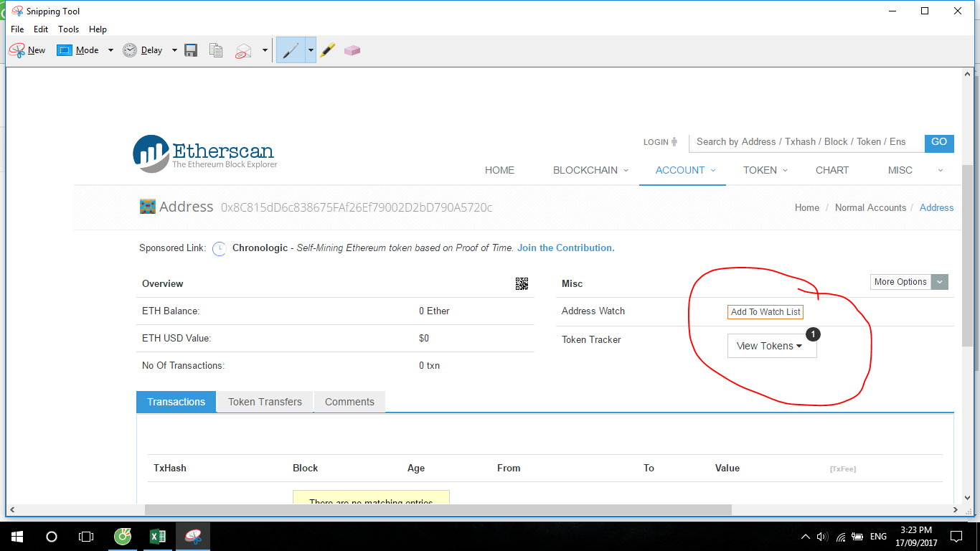Show hidden system tray icons
The width and height of the screenshot is (980, 551).
[x=806, y=537]
